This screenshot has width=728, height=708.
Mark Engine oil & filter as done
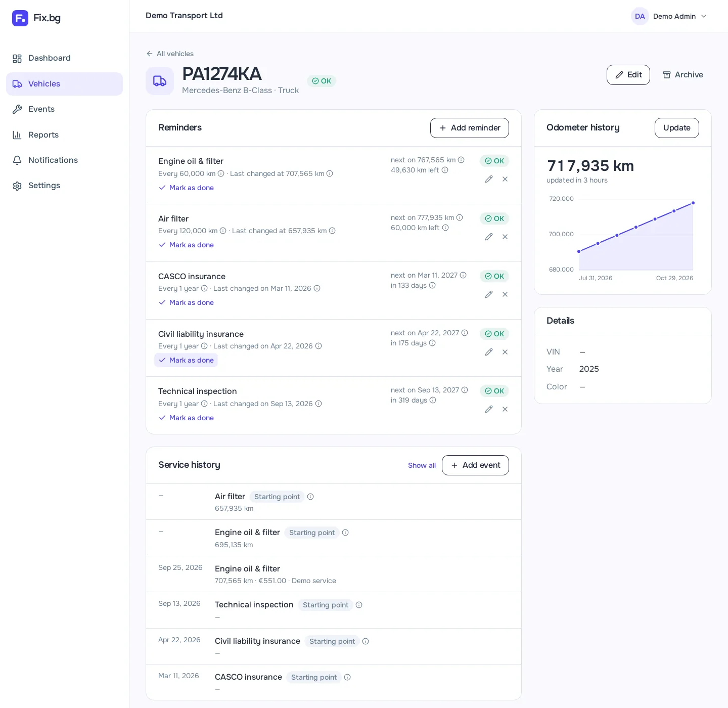pyautogui.click(x=186, y=188)
